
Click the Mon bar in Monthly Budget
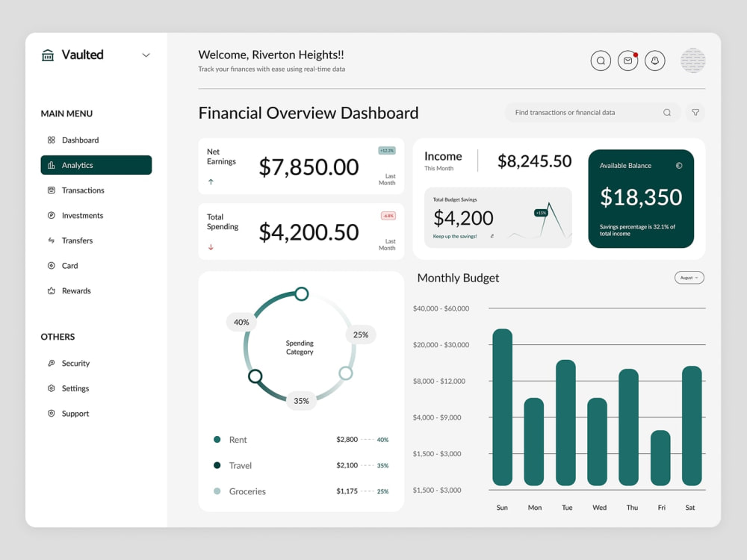[533, 442]
